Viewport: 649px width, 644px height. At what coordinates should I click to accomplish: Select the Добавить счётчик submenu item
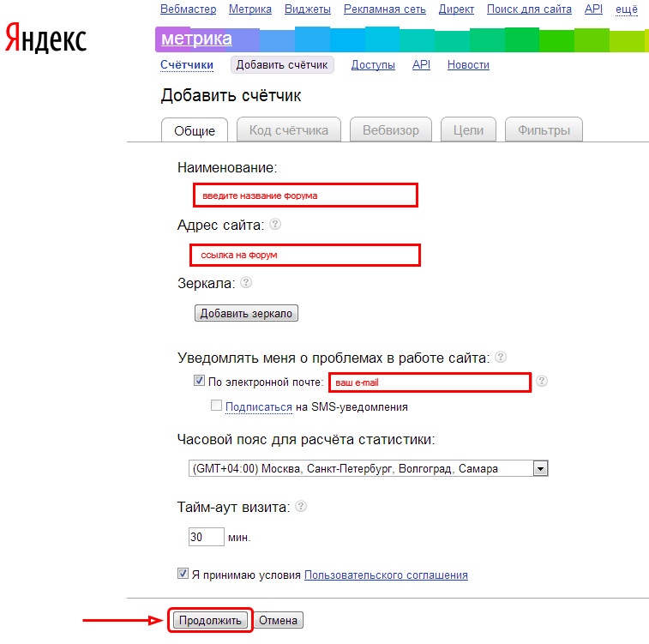pos(282,65)
